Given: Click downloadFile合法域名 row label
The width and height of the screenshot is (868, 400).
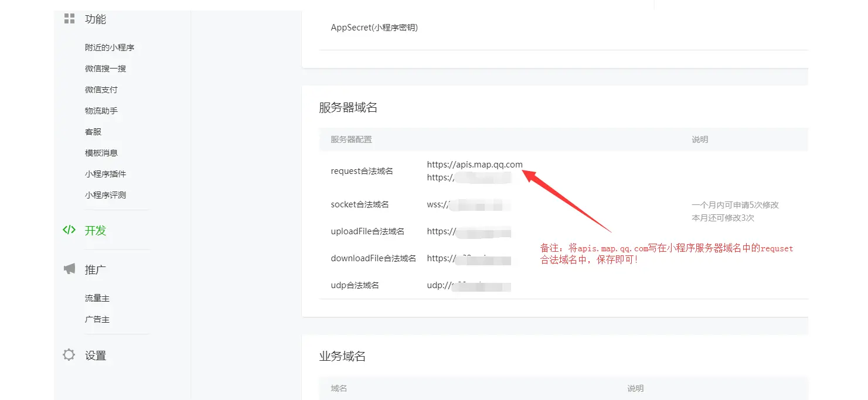Looking at the screenshot, I should click(x=373, y=258).
